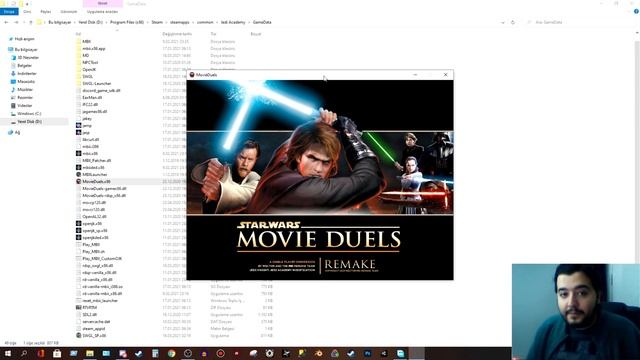
Task: Go to steamapps breadcrumb
Action: [x=180, y=22]
